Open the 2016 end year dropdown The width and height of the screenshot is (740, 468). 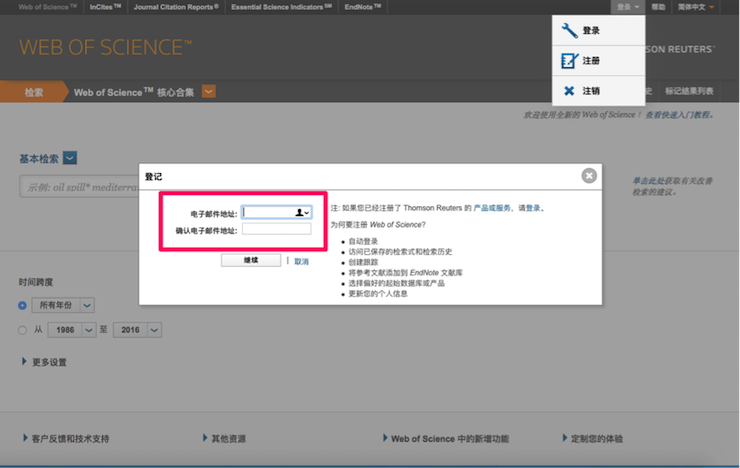pos(137,330)
